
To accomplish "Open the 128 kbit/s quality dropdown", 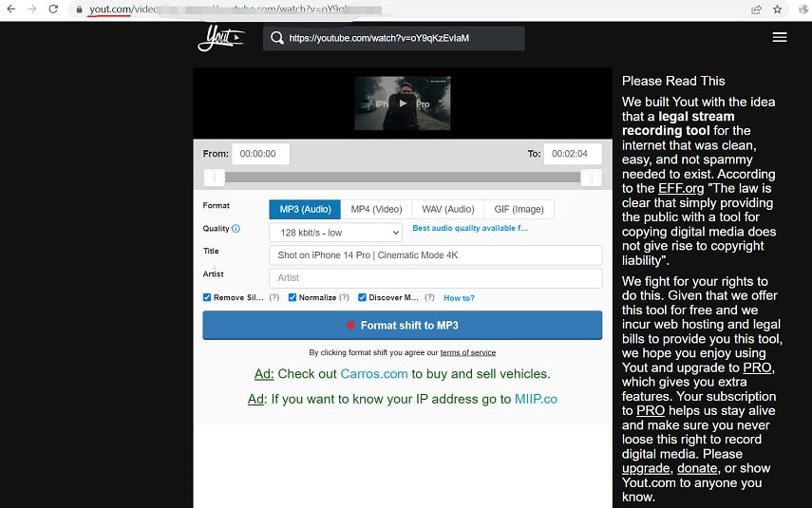I will [x=335, y=233].
